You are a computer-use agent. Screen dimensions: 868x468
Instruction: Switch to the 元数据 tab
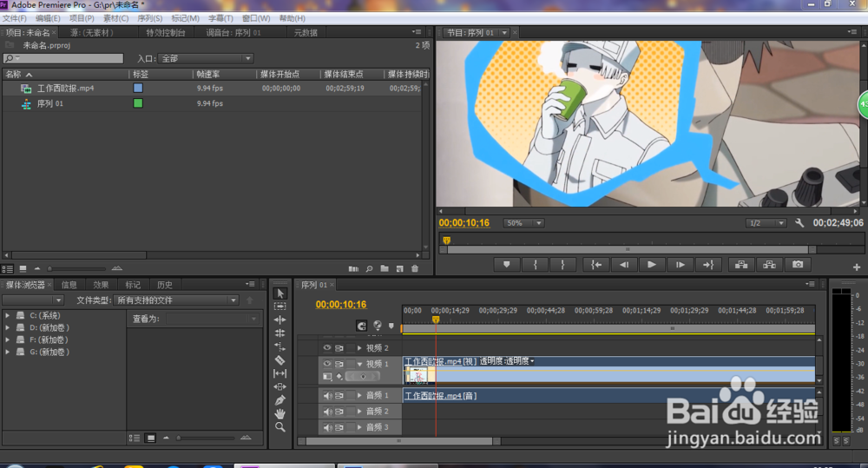pos(306,33)
